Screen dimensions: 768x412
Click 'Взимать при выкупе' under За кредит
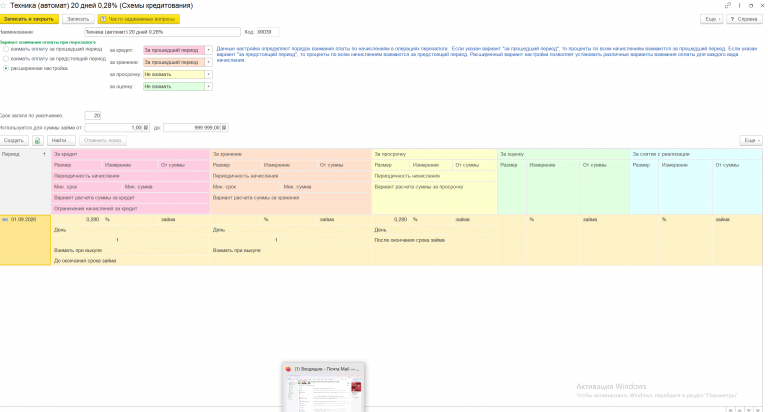(131, 251)
